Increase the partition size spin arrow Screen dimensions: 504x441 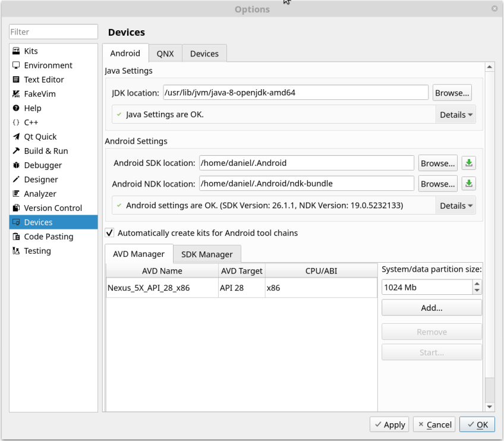477,283
